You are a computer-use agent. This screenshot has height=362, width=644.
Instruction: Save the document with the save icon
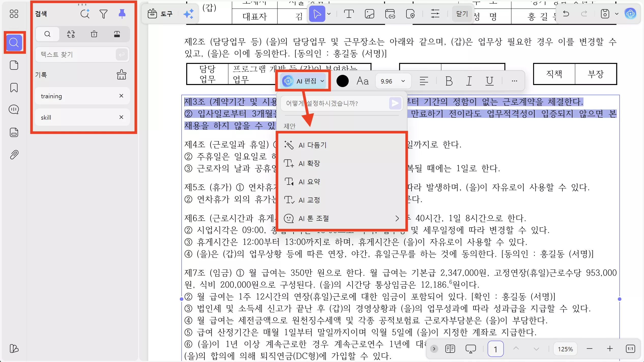coord(605,13)
